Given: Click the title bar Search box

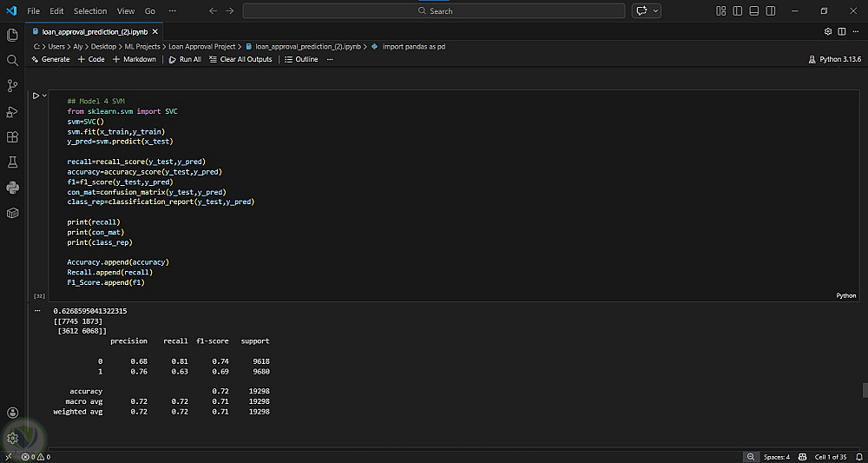Looking at the screenshot, I should tap(434, 10).
